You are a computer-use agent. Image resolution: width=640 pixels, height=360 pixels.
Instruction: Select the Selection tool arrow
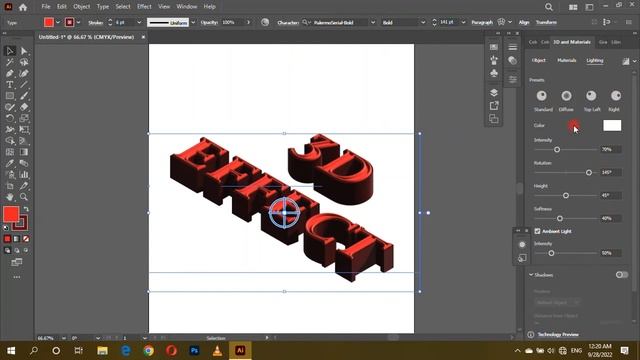coord(10,51)
